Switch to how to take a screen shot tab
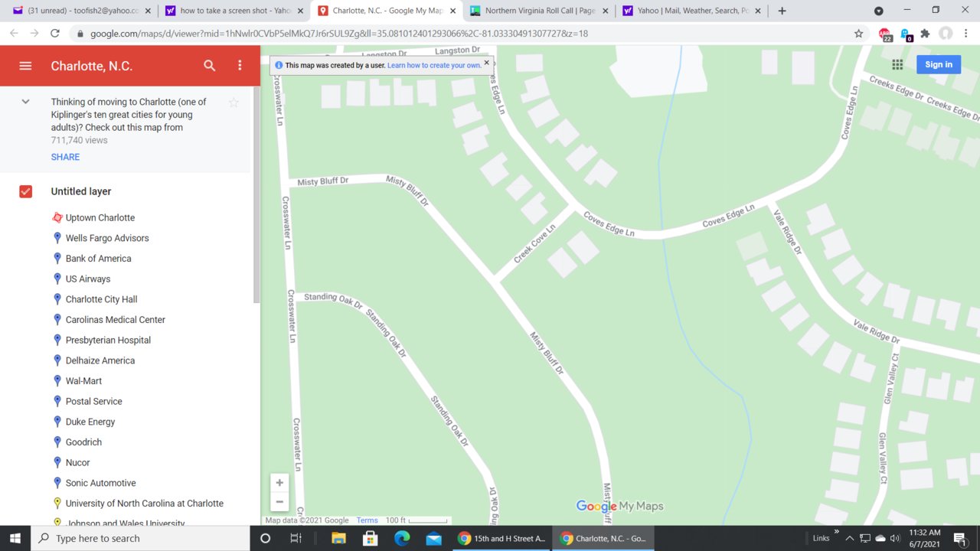The height and width of the screenshot is (551, 980). pyautogui.click(x=234, y=11)
